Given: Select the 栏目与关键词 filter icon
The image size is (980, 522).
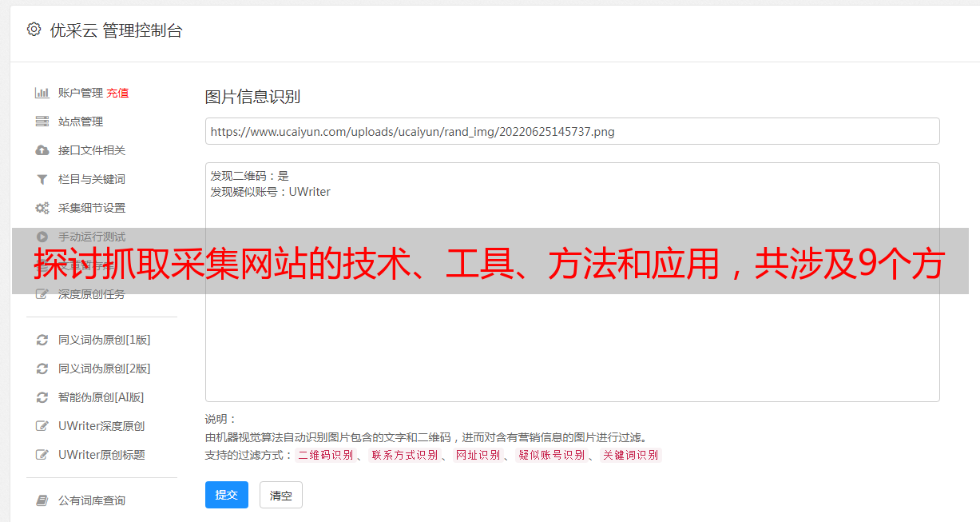Looking at the screenshot, I should click(x=42, y=179).
